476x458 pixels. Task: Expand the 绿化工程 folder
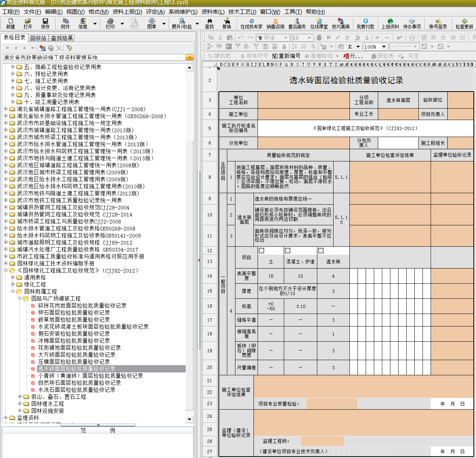(x=13, y=284)
